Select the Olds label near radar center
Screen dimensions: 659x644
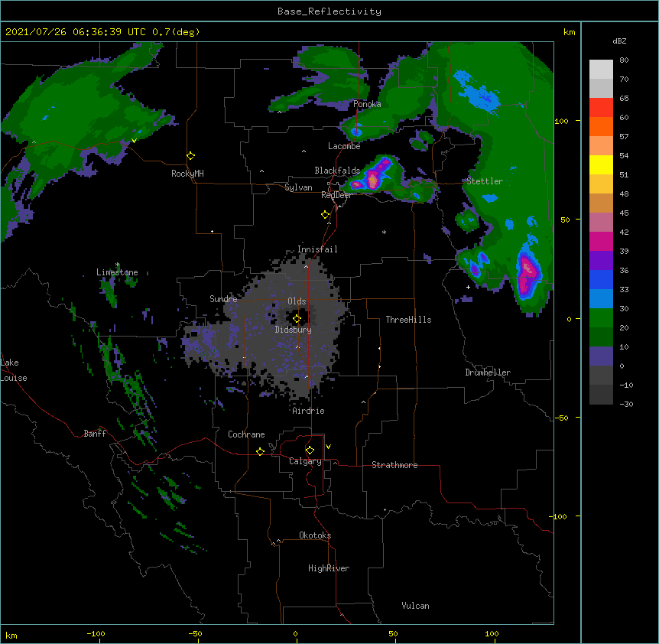tap(297, 301)
